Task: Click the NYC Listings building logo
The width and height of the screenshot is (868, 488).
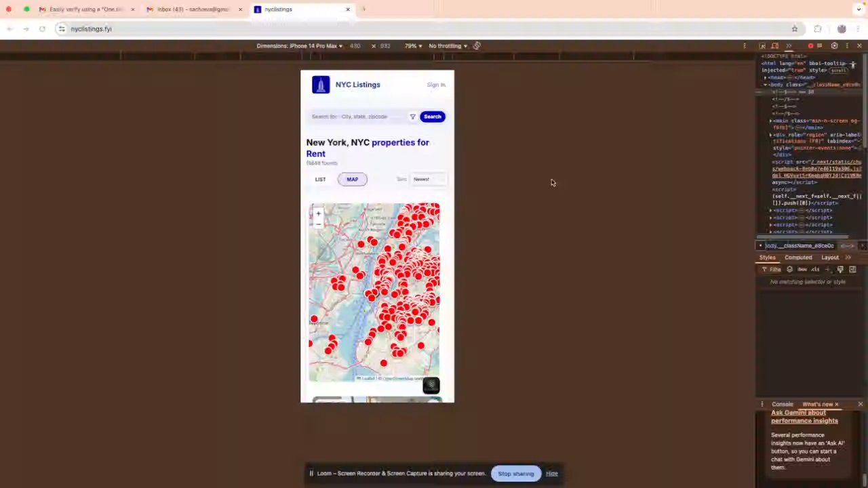Action: 321,85
